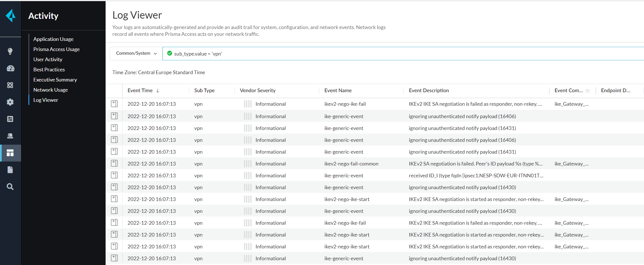Open log details icon for ikev2-nego-fail-common row
Screen dimensions: 644x265
click(x=114, y=164)
